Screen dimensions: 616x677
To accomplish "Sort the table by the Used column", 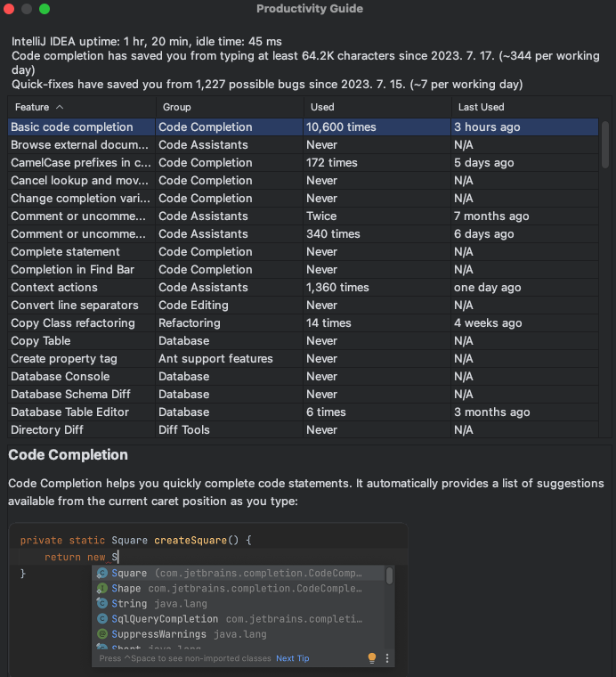I will [377, 107].
